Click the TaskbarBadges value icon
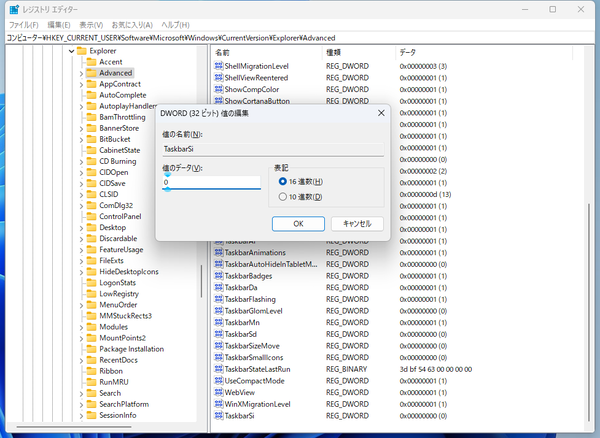The height and width of the screenshot is (438, 600). click(x=218, y=276)
